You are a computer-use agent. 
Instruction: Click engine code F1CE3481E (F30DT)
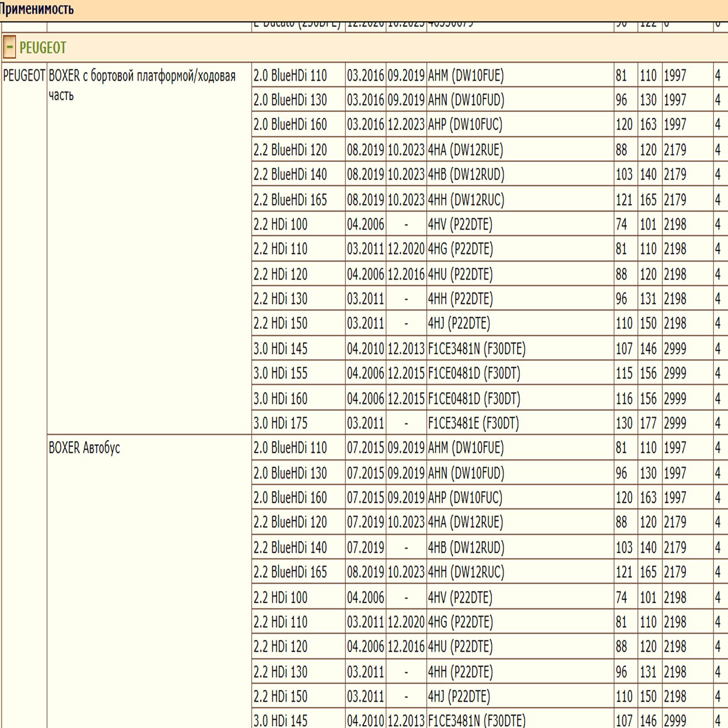pyautogui.click(x=473, y=423)
